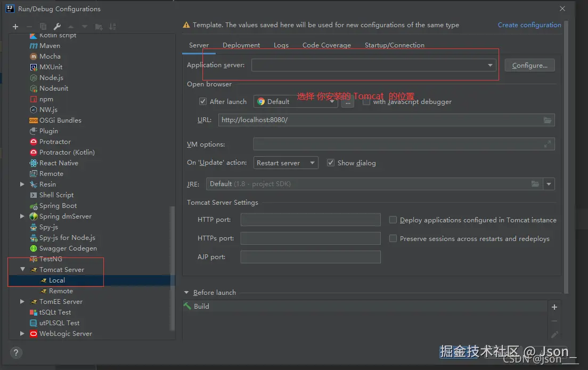The image size is (588, 370).
Task: Expand the VM options field
Action: tap(548, 144)
